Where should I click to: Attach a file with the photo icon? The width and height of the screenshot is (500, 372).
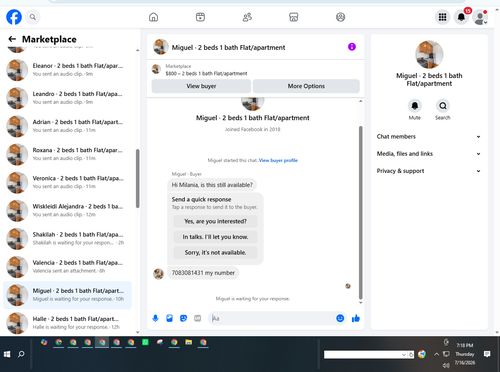pyautogui.click(x=170, y=318)
